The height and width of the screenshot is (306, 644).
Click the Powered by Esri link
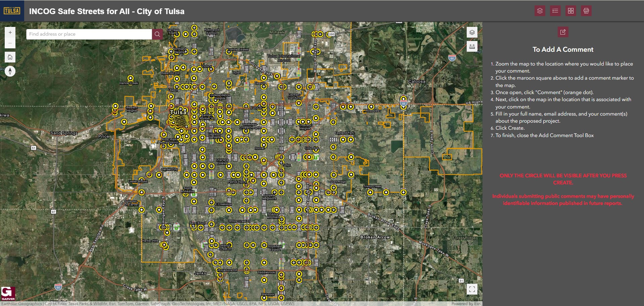click(466, 304)
